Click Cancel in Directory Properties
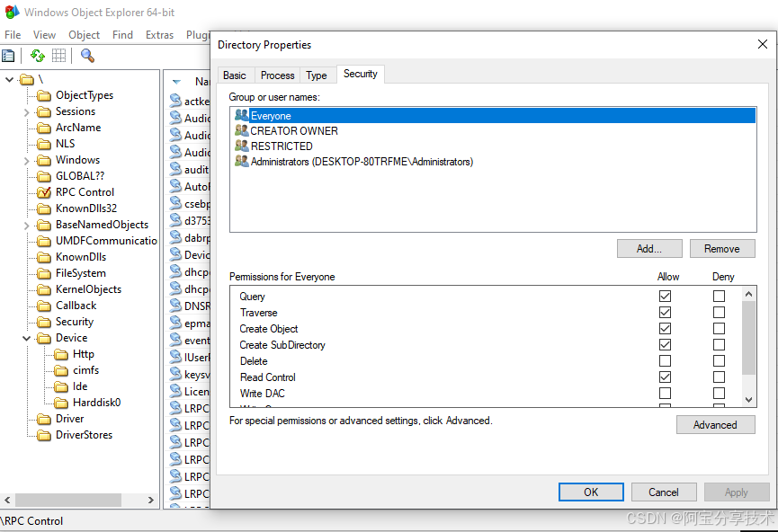Screen dimensions: 778x532 pyautogui.click(x=664, y=492)
